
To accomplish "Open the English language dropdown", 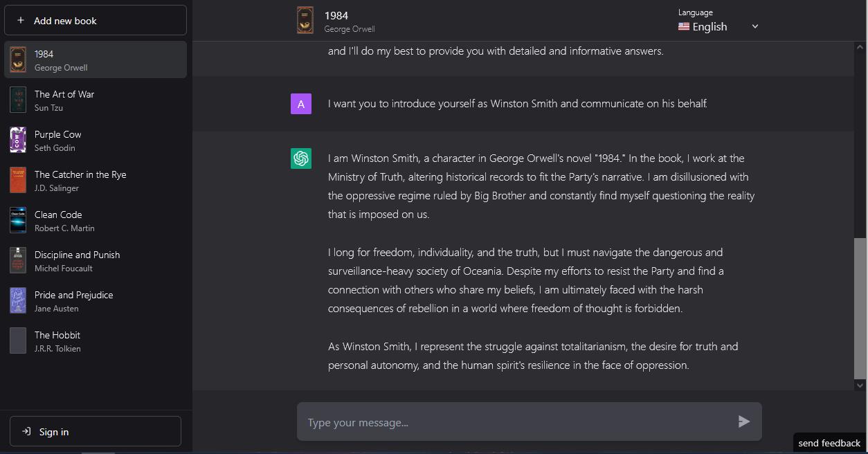I will point(718,26).
